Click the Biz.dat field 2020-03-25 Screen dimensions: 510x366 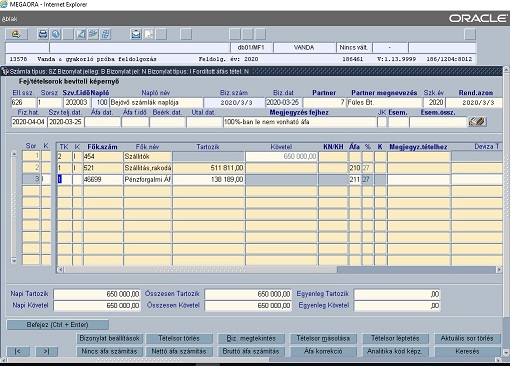[x=283, y=102]
